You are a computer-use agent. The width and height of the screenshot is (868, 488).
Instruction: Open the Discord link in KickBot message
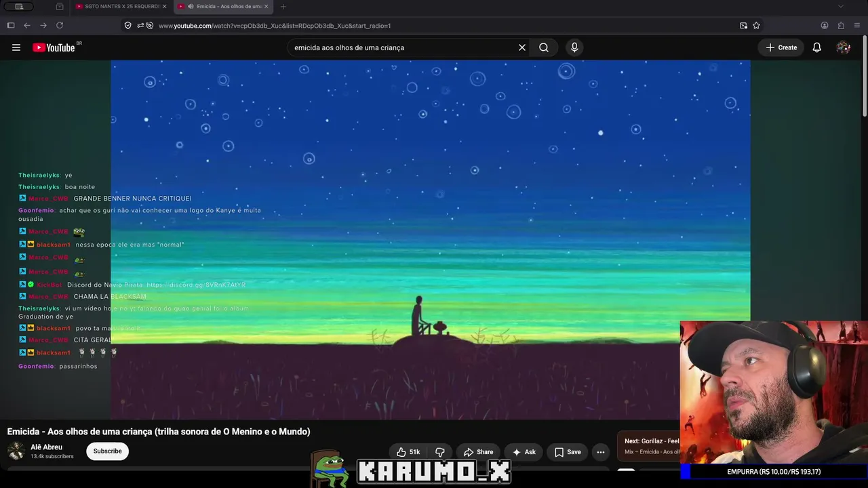[196, 285]
